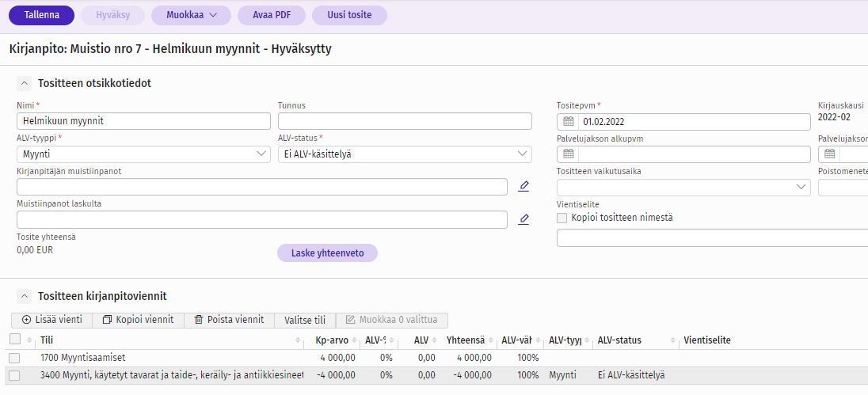Open the voucher via Avaa PDF

tap(272, 16)
